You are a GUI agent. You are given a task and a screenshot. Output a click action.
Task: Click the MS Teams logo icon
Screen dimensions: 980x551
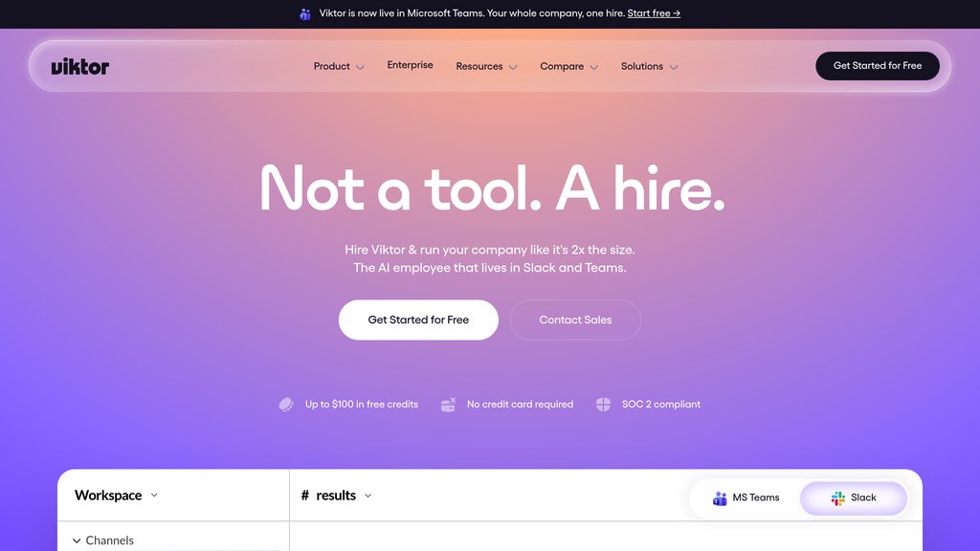pos(720,497)
